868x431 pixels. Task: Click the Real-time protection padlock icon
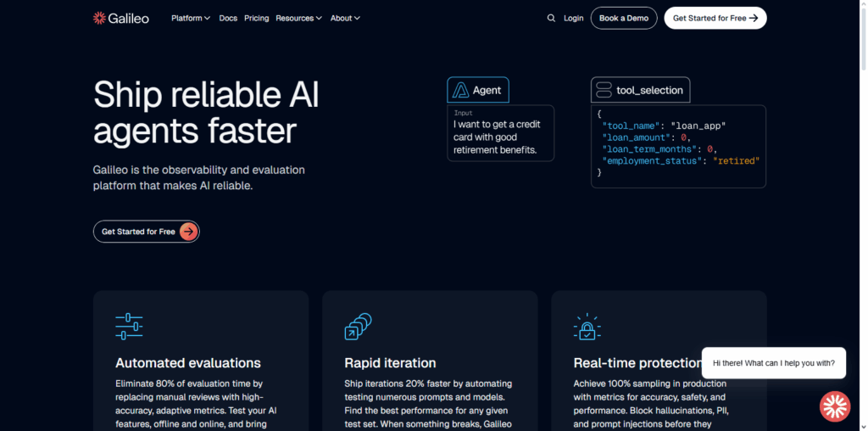tap(587, 327)
